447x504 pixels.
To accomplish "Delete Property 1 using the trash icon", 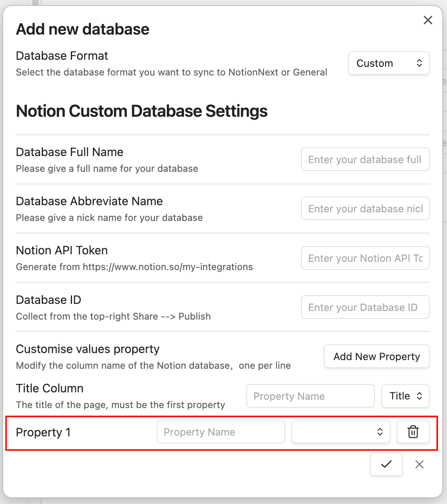I will point(413,432).
